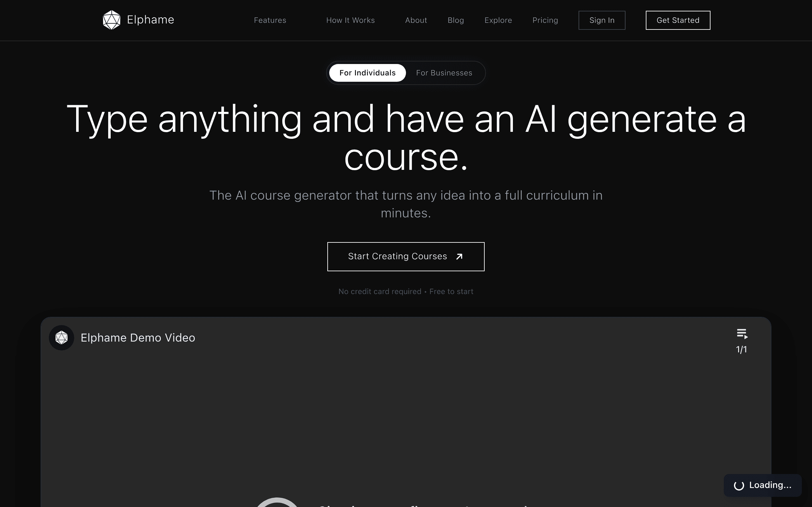Open the Explore nav item
Image resolution: width=812 pixels, height=507 pixels.
pos(498,20)
